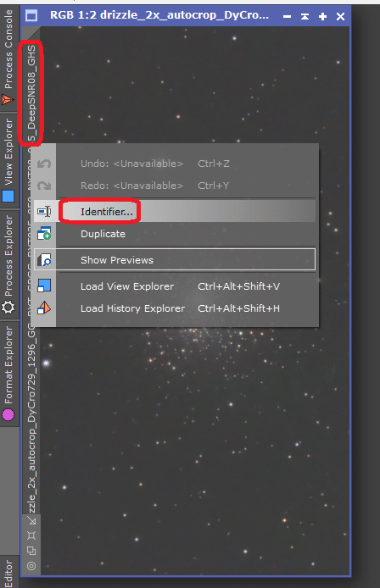Click the image window icon in title bar
Viewport: 380px width, 588px height.
pyautogui.click(x=31, y=16)
